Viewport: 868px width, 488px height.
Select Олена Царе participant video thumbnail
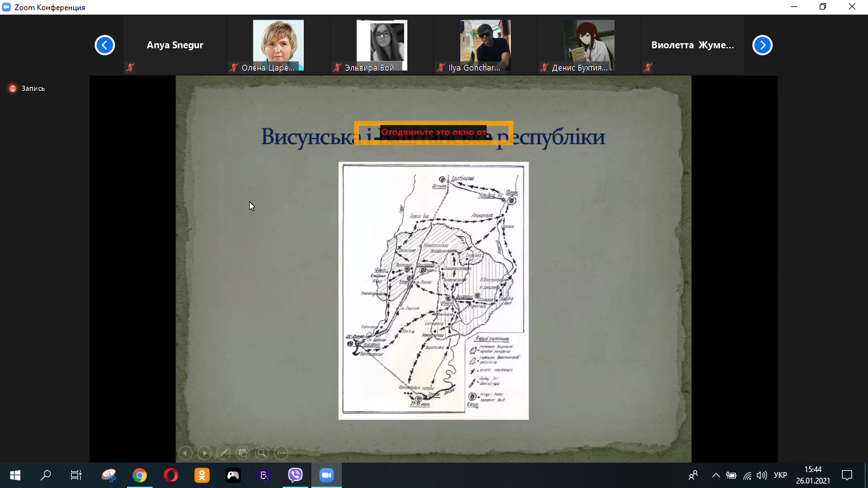tap(278, 45)
